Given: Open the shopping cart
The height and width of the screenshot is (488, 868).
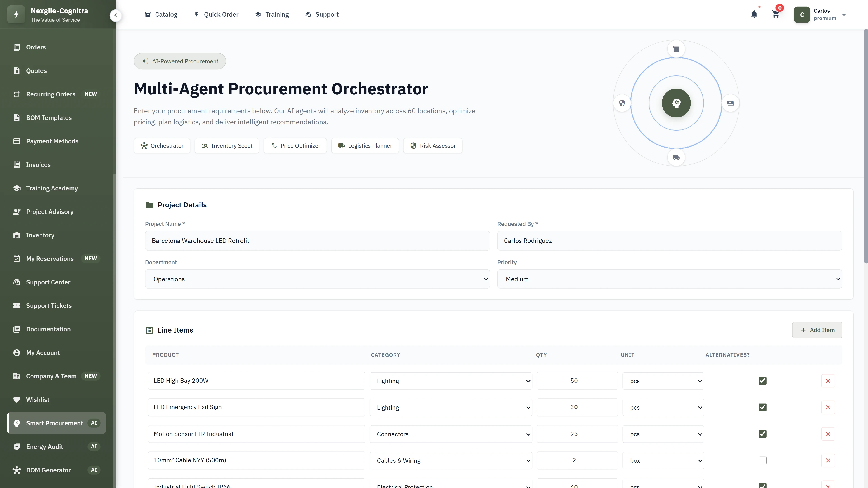Looking at the screenshot, I should 776,14.
